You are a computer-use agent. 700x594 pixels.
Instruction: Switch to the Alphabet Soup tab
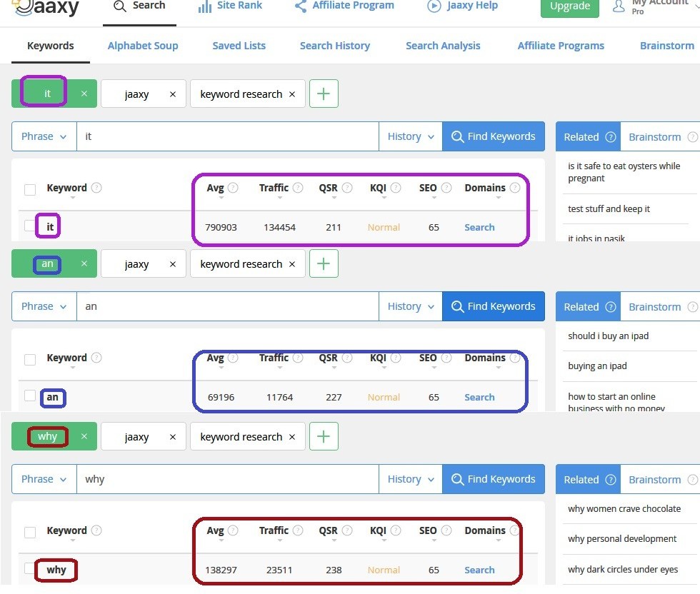click(143, 46)
